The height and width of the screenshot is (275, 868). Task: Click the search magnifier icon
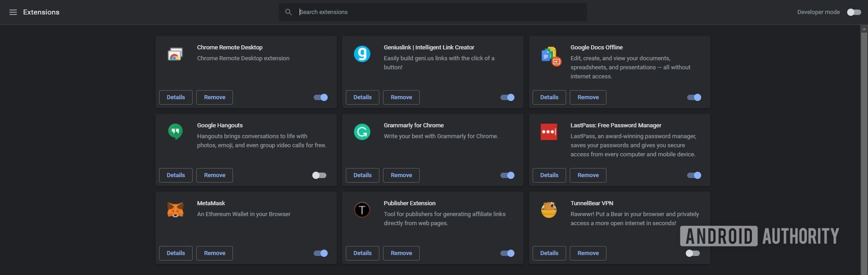pyautogui.click(x=288, y=12)
